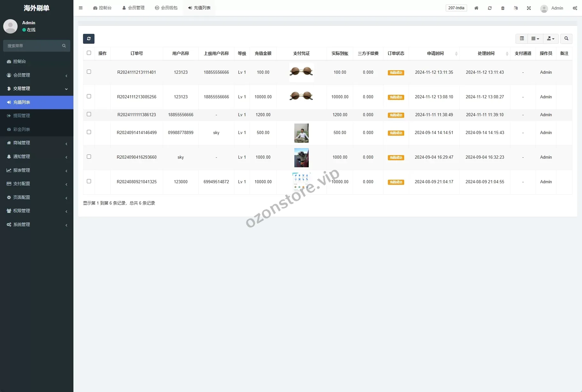Switch to the 控制台 tab

click(x=102, y=8)
